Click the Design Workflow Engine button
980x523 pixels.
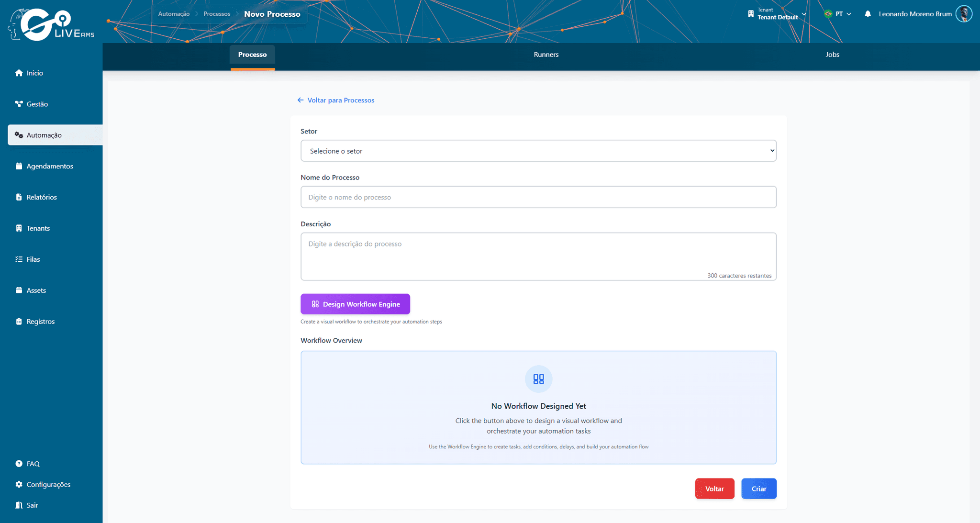click(x=355, y=304)
